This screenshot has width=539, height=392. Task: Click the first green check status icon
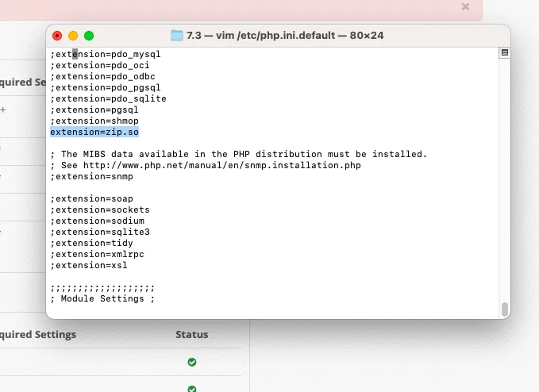[192, 362]
